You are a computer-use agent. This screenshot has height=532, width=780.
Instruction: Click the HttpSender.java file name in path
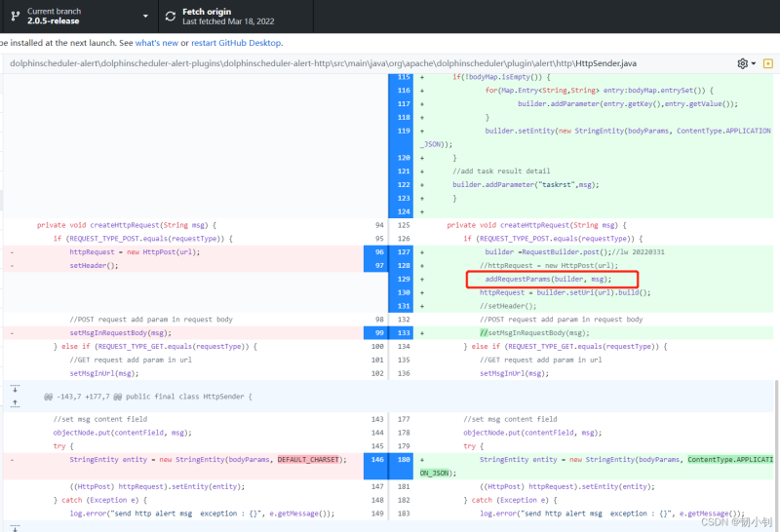point(605,63)
